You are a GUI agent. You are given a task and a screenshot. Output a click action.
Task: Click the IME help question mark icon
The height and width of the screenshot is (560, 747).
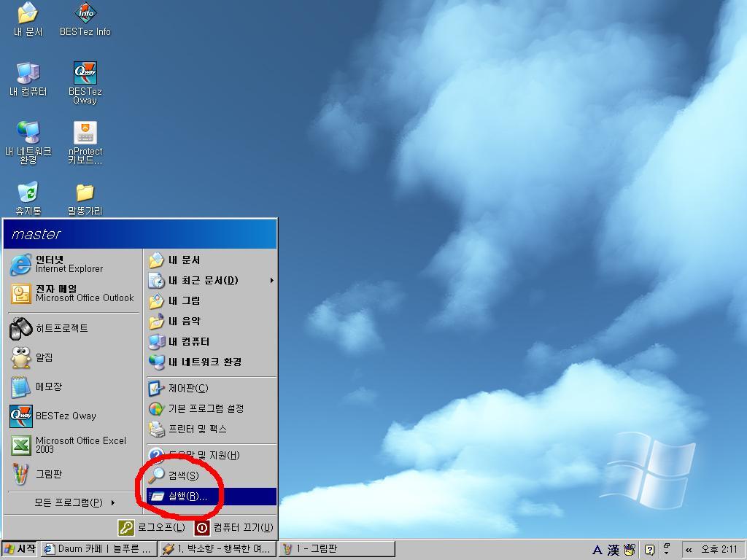649,550
